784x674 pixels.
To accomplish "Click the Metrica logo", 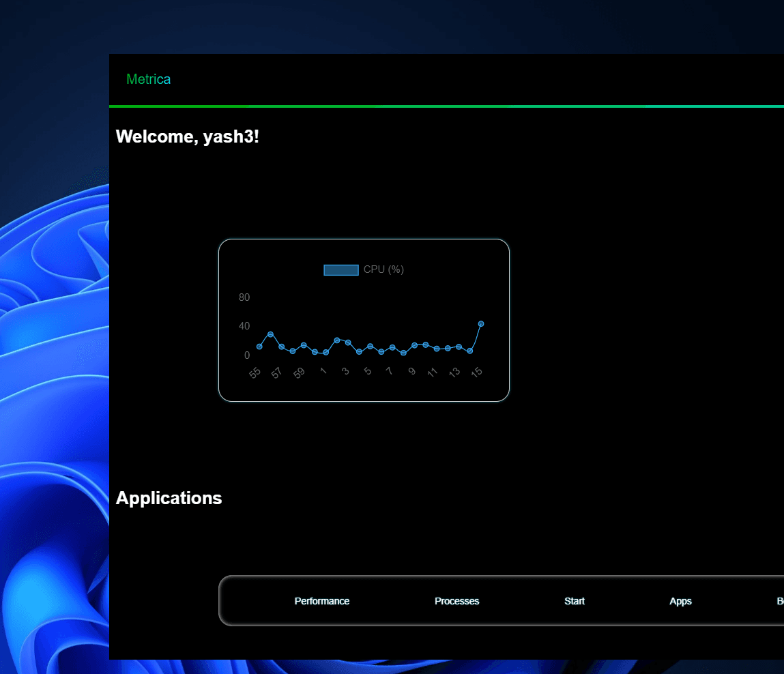I will [x=148, y=79].
